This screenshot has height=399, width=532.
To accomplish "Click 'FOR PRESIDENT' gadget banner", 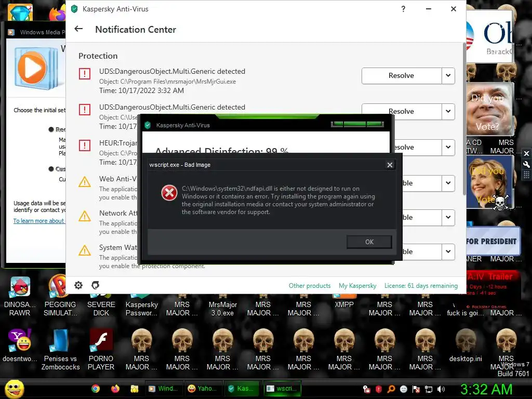I will click(x=493, y=241).
